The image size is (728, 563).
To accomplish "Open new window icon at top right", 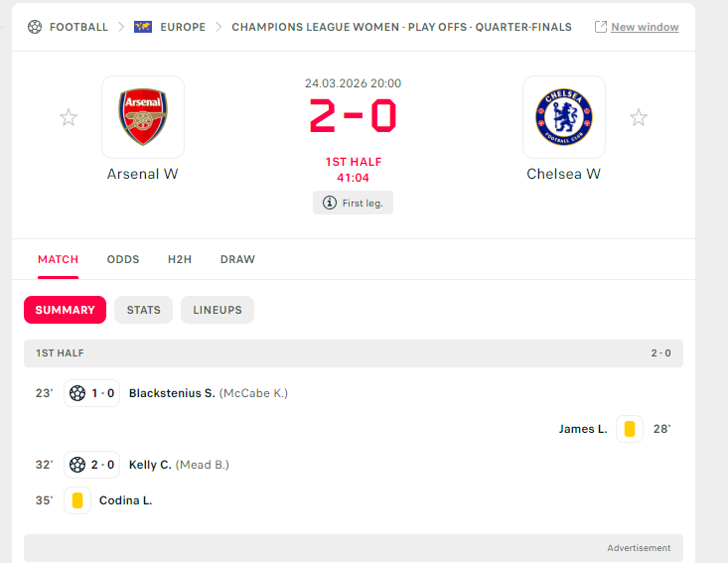I will point(601,27).
